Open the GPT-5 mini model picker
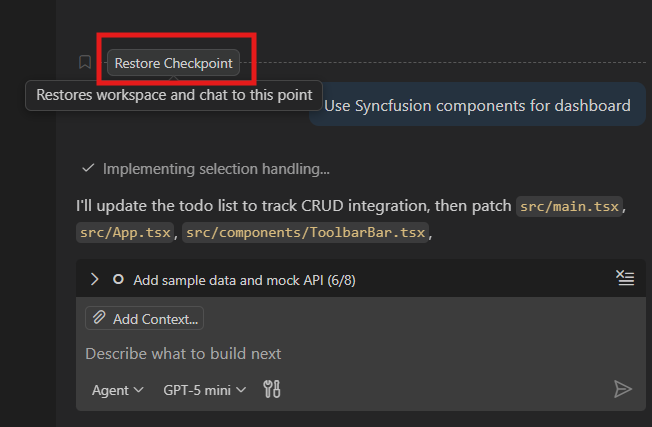Screen dimensions: 652x427 click(x=204, y=389)
